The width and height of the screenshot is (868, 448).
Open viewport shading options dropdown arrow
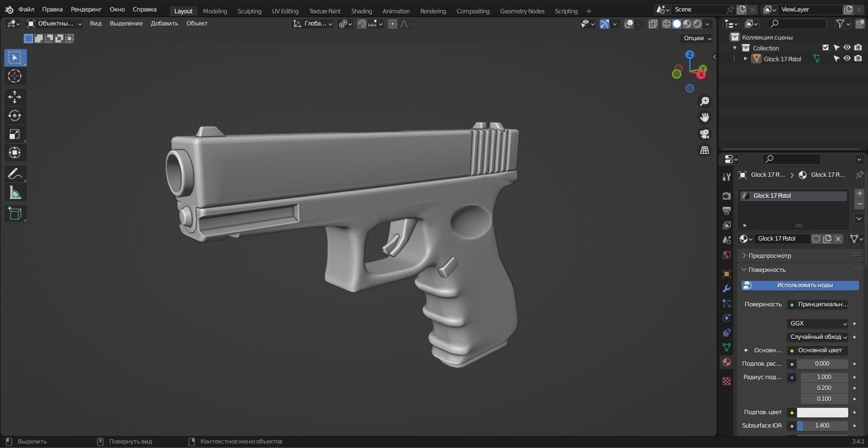pos(708,24)
